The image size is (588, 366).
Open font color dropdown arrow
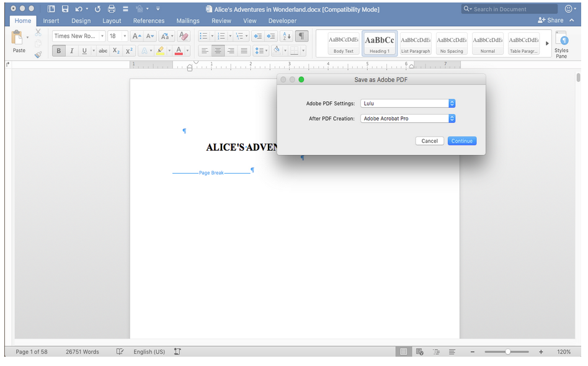coord(187,51)
